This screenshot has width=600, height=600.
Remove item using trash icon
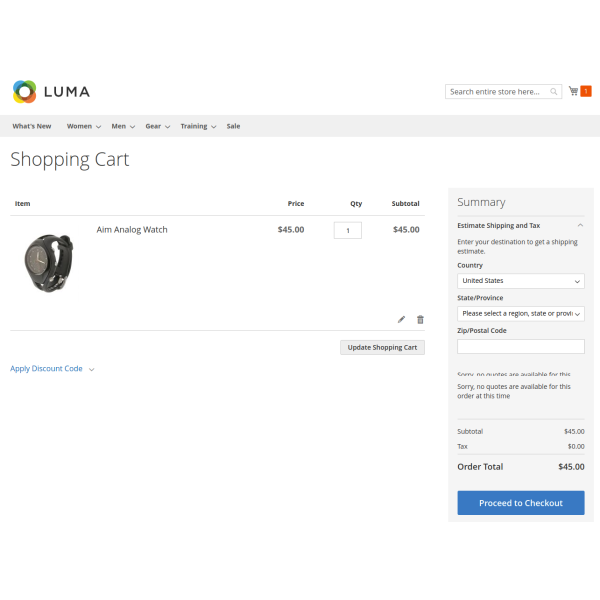tap(420, 319)
